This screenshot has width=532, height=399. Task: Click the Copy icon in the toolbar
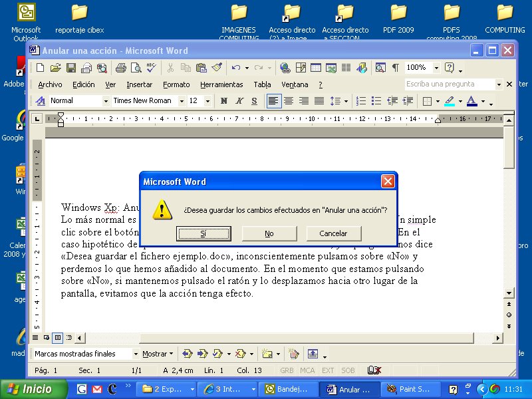(186, 68)
